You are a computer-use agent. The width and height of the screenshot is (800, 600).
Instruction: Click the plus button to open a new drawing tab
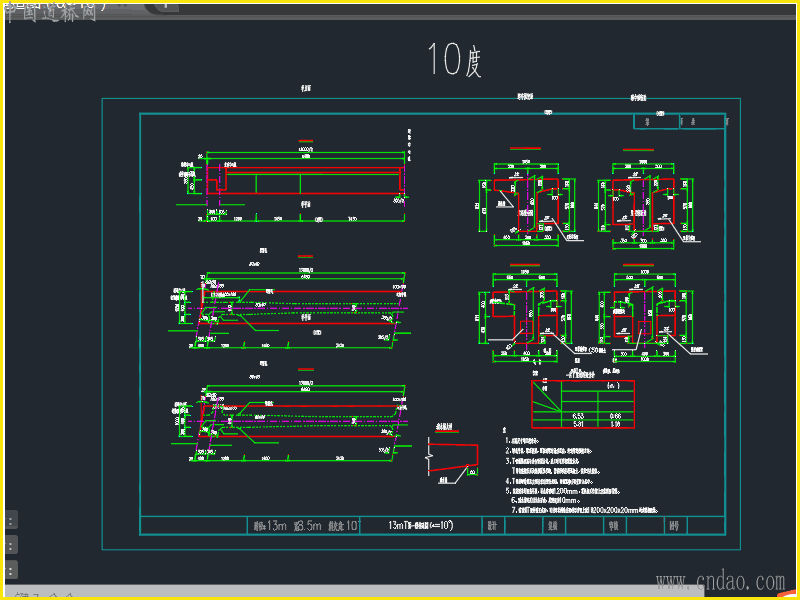[x=165, y=5]
